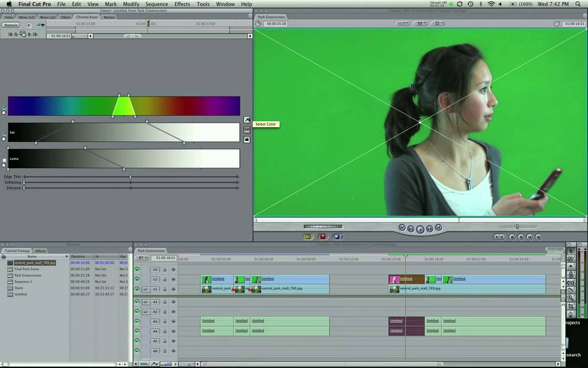This screenshot has height=368, width=588.
Task: Open the Effects menu
Action: click(182, 4)
